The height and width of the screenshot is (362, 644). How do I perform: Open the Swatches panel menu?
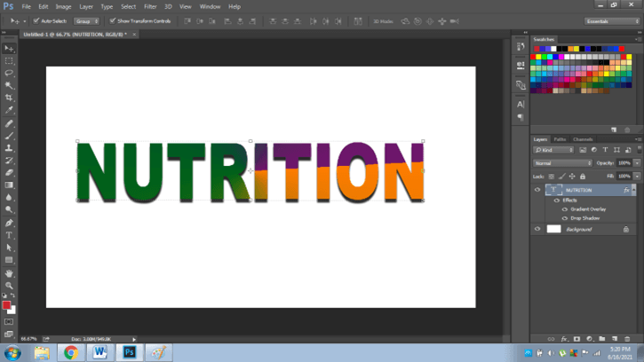[x=638, y=39]
